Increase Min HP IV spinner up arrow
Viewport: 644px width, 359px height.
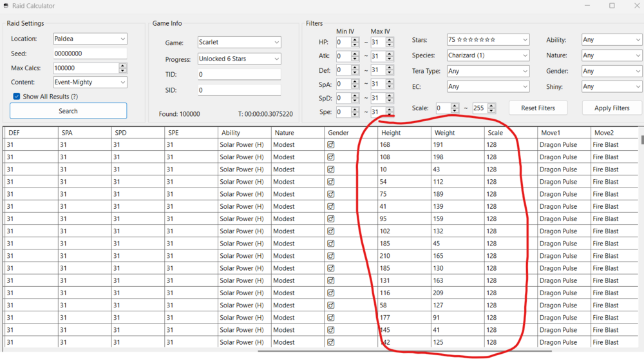pos(355,39)
